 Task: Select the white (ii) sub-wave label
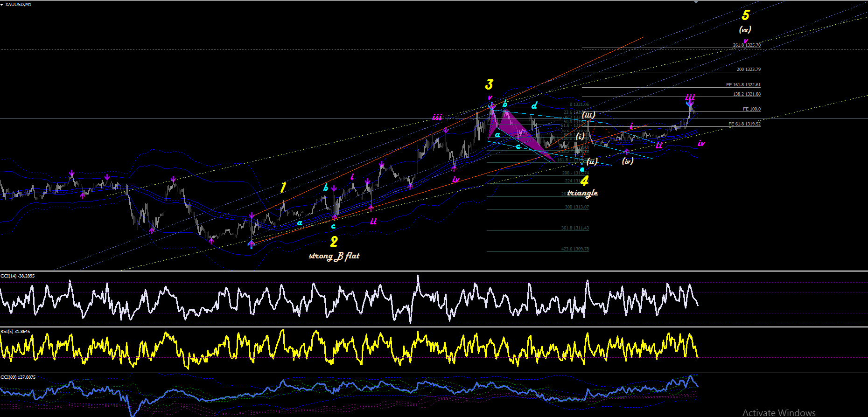coord(592,161)
